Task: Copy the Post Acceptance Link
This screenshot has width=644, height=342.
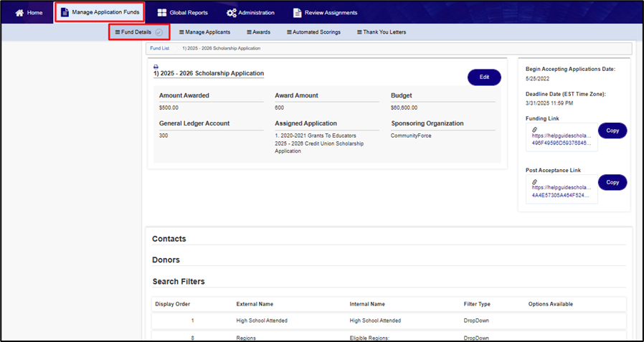Action: [612, 182]
